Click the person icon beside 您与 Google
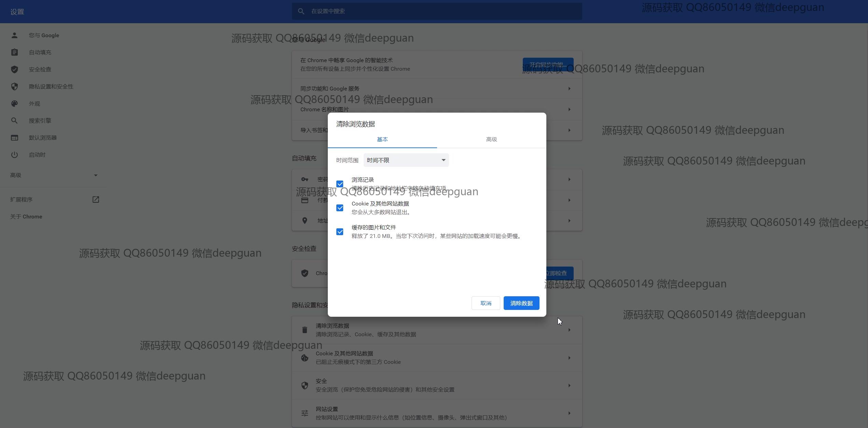 14,35
